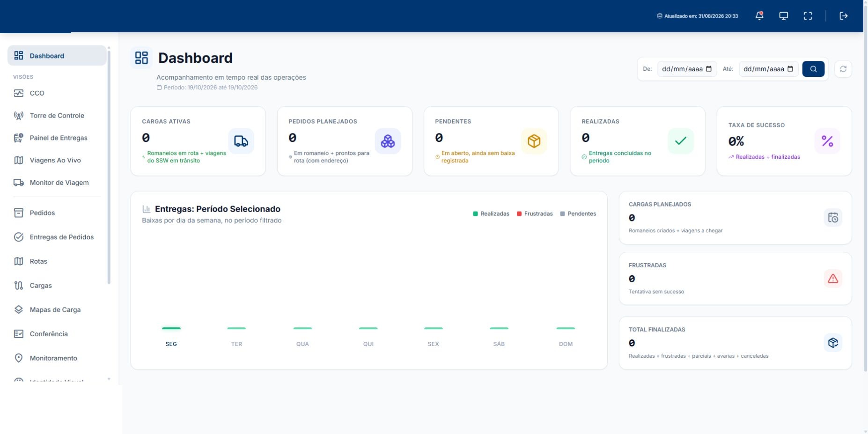Open the Dashboard sidebar item
This screenshot has height=434, width=868.
click(57, 56)
